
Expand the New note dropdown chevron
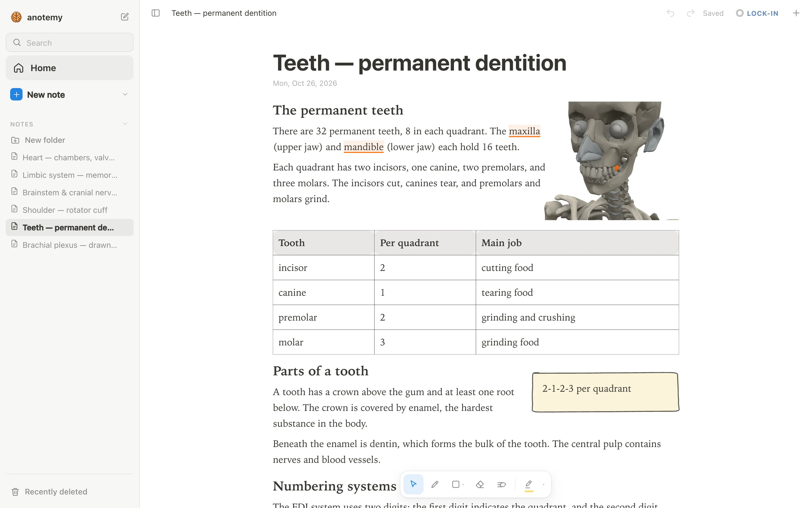[125, 95]
